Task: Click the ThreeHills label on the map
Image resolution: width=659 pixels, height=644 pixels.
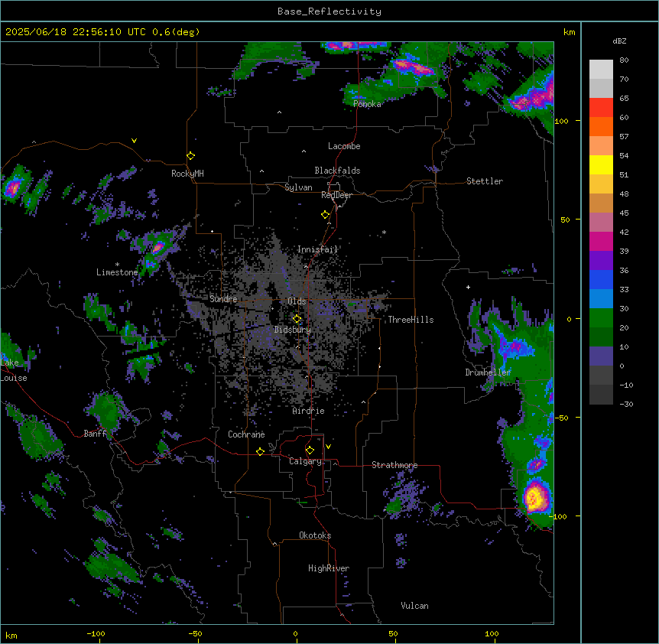Action: point(411,320)
